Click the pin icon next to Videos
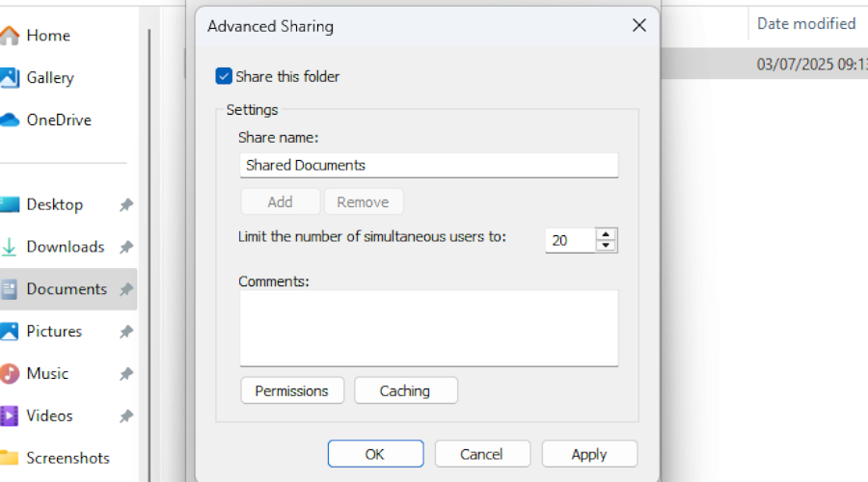This screenshot has height=482, width=868. click(126, 415)
